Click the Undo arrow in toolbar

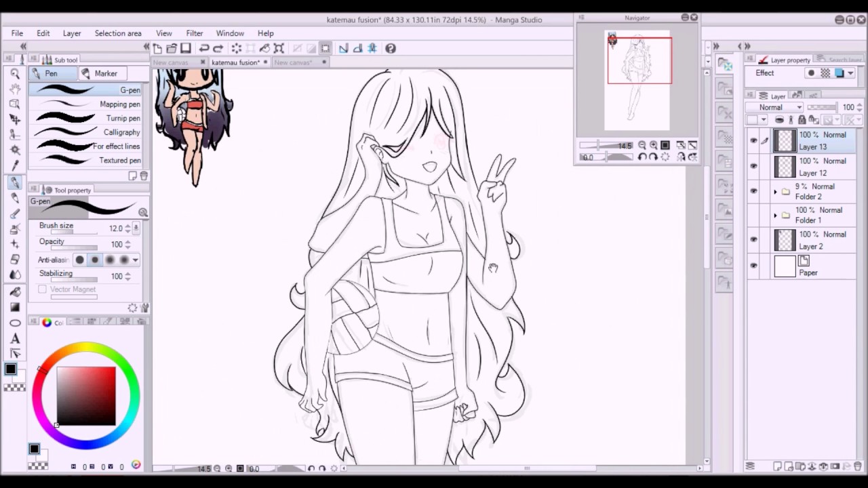[204, 48]
